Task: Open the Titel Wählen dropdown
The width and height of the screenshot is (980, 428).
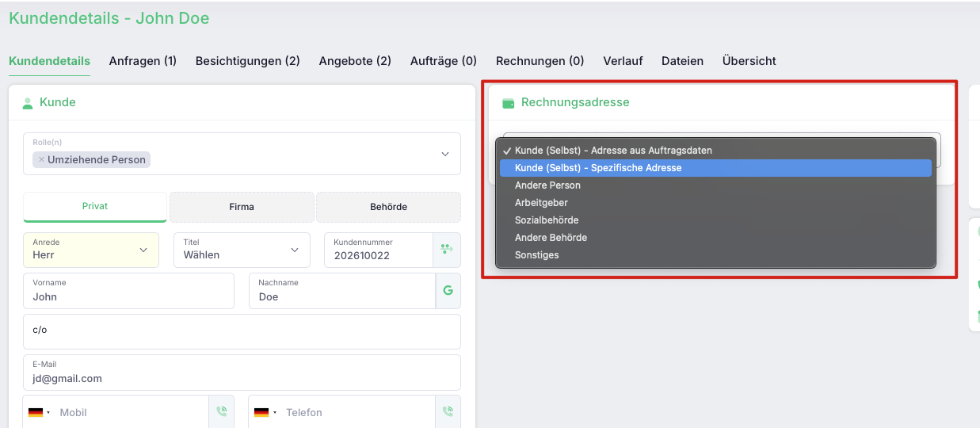Action: click(x=242, y=250)
